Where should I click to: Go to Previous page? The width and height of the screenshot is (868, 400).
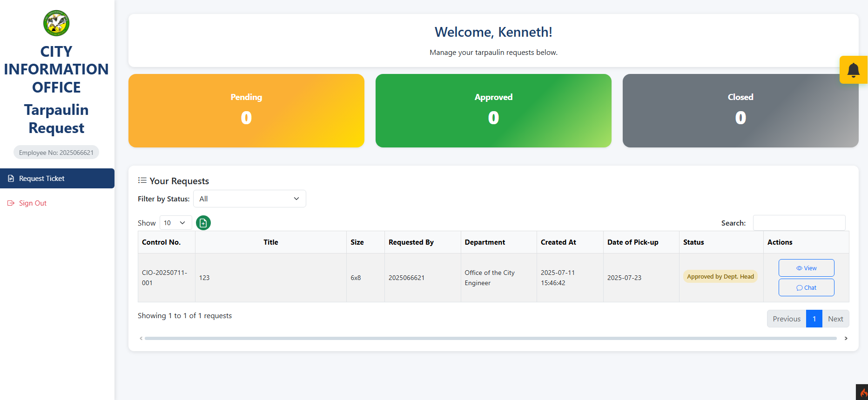787,319
